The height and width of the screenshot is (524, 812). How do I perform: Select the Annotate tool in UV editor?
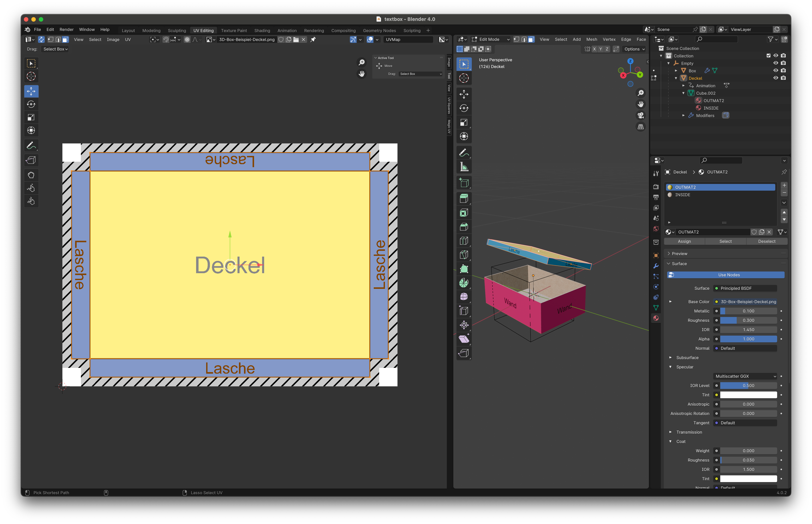(x=31, y=146)
